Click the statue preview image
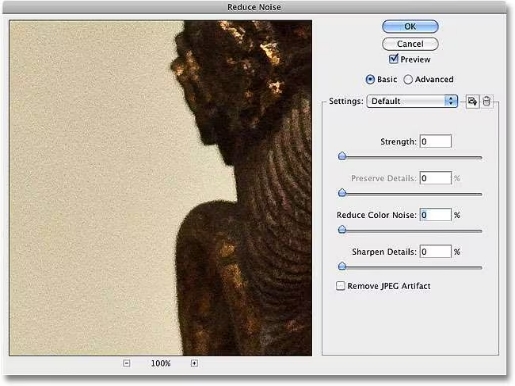Screen dimensions: 515x386 [161, 188]
